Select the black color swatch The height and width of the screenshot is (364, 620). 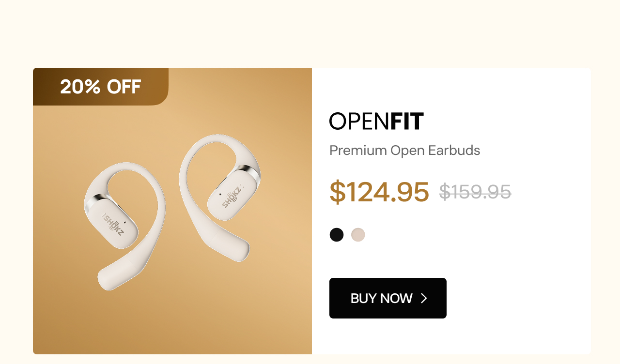[x=337, y=235]
